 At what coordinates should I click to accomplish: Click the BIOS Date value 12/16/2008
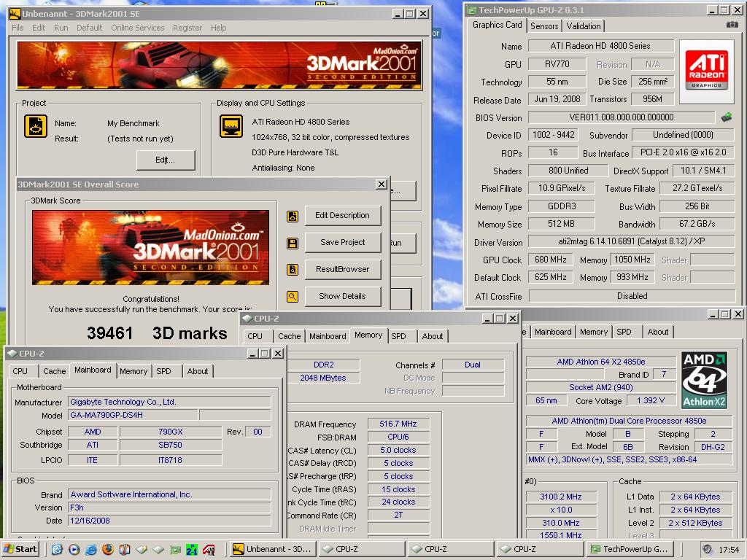click(x=169, y=521)
